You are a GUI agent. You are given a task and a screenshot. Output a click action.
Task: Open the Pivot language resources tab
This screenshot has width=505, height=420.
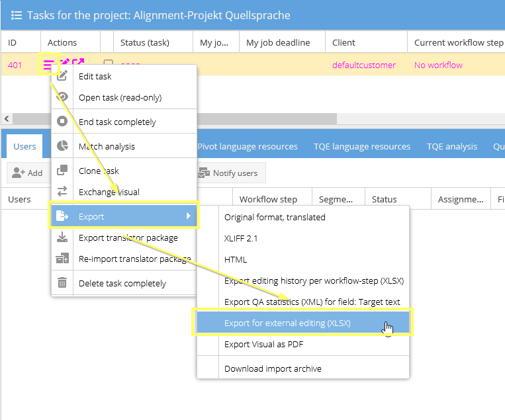[248, 146]
